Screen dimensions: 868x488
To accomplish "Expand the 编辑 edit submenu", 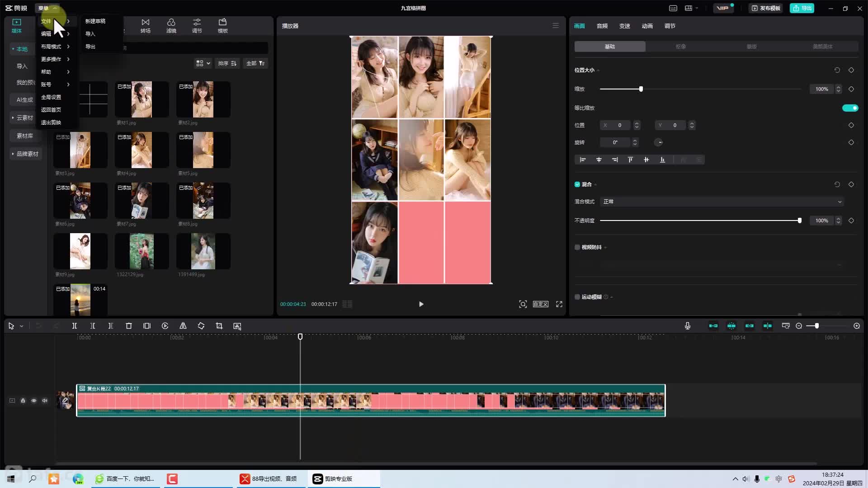I will [56, 34].
